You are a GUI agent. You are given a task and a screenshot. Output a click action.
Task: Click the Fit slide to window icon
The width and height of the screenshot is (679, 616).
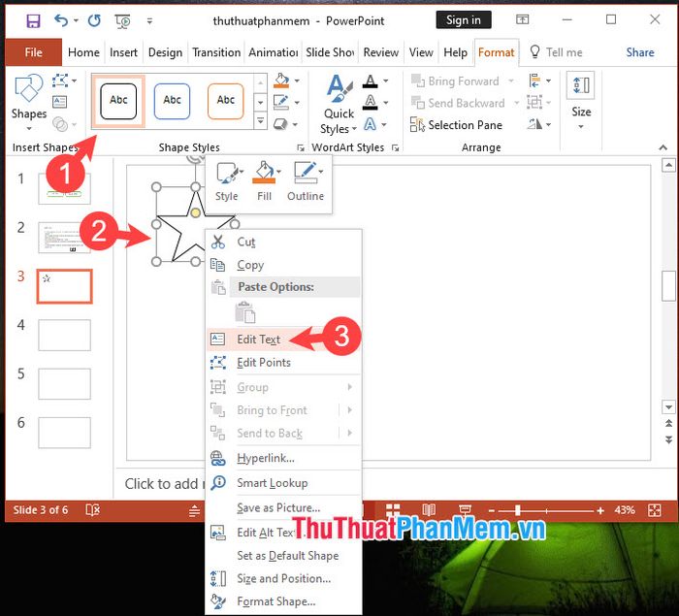tap(655, 510)
